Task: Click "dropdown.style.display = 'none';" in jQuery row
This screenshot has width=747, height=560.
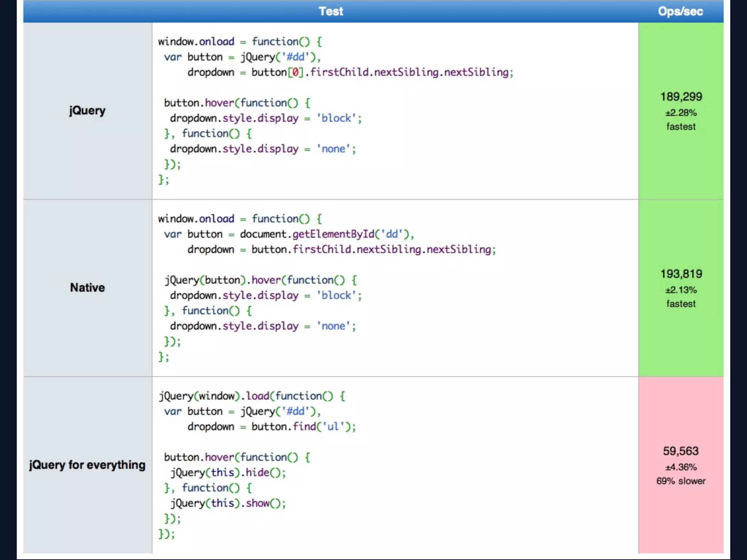Action: [x=263, y=149]
